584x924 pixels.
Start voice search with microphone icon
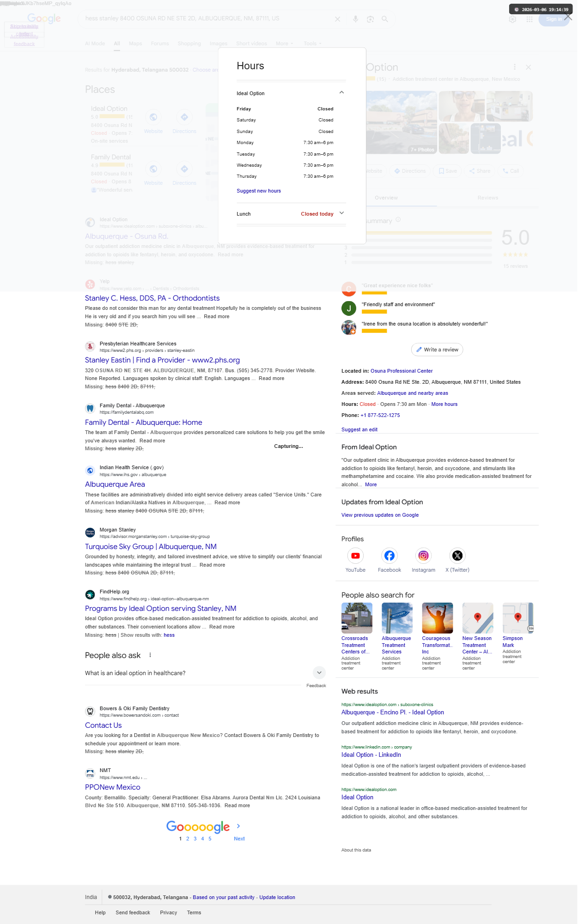(355, 19)
